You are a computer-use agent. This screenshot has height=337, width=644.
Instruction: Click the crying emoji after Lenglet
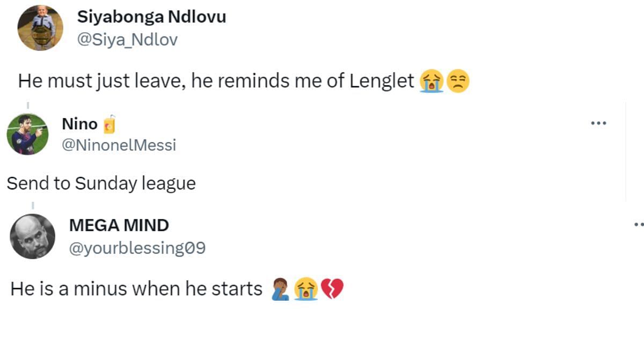(x=433, y=82)
